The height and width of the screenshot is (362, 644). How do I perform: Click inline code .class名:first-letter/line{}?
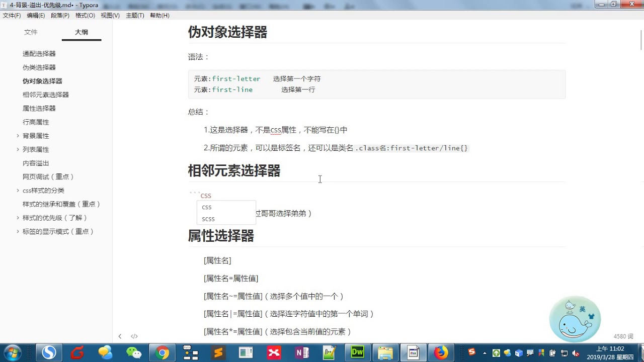(x=412, y=148)
